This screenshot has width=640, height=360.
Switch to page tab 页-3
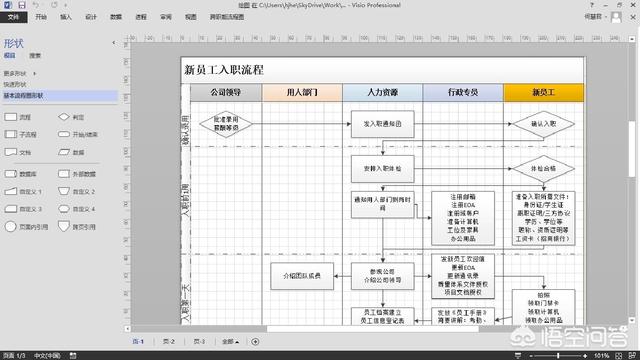(x=199, y=342)
